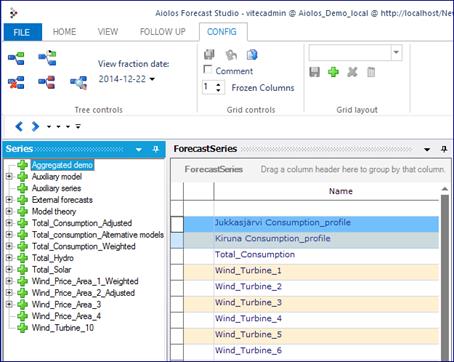Click the top-left tree control icon
The width and height of the screenshot is (454, 362).
coord(16,58)
